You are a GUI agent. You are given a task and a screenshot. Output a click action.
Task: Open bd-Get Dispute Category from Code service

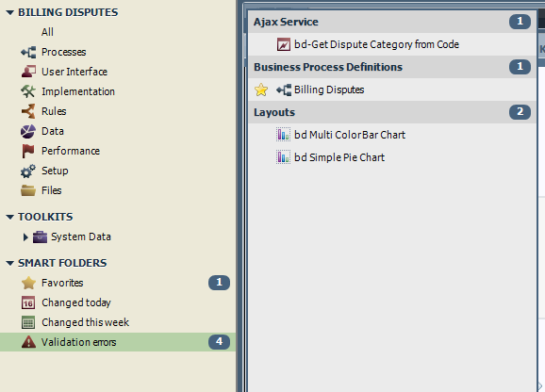tap(377, 44)
